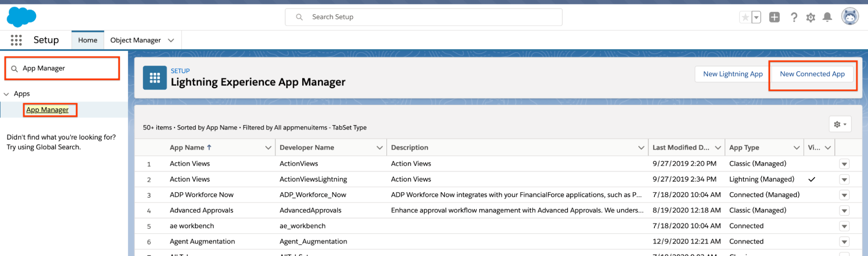Switch to the Home tab
Screen dimensions: 868x256
pyautogui.click(x=88, y=40)
